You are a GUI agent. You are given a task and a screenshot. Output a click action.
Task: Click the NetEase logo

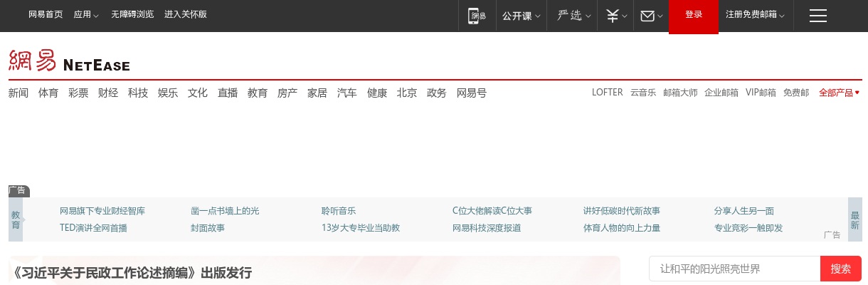point(69,61)
